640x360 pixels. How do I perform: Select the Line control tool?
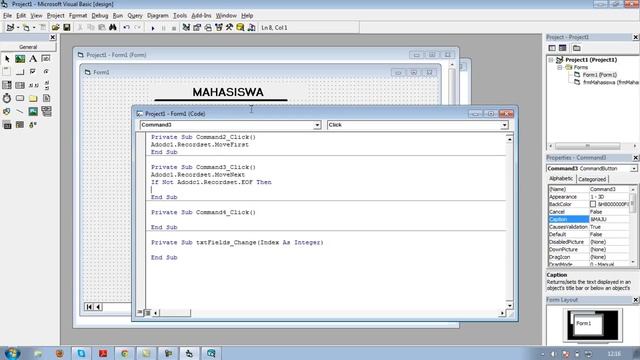[20, 111]
